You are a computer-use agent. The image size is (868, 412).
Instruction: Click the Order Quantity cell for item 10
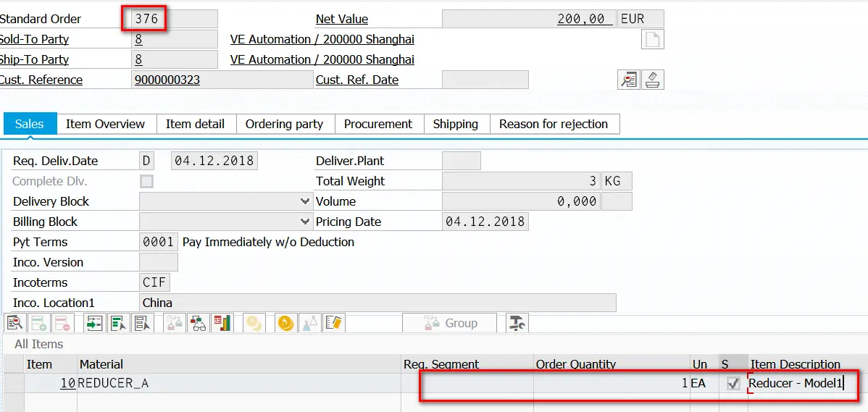pyautogui.click(x=611, y=383)
